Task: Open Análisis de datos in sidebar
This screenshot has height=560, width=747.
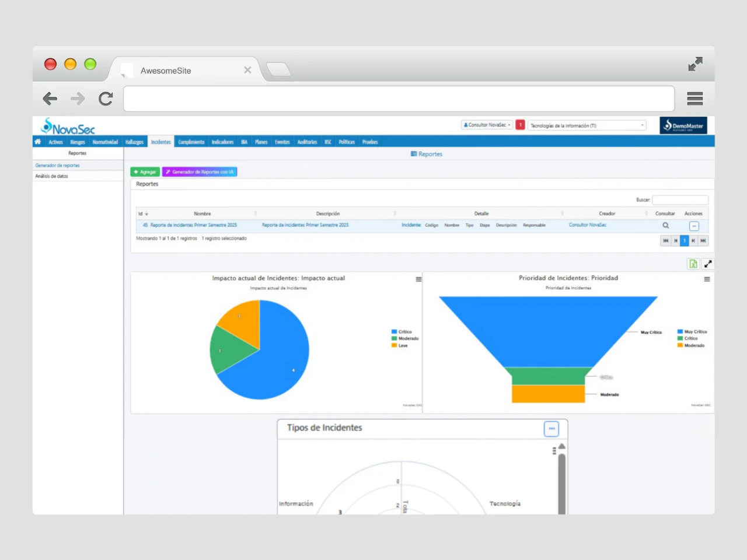Action: click(x=52, y=176)
